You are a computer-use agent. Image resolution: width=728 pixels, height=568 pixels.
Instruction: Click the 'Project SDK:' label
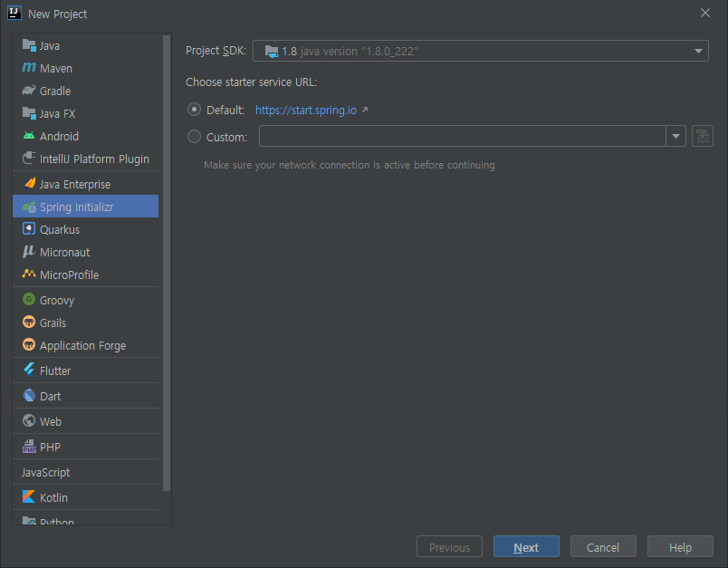tap(216, 51)
